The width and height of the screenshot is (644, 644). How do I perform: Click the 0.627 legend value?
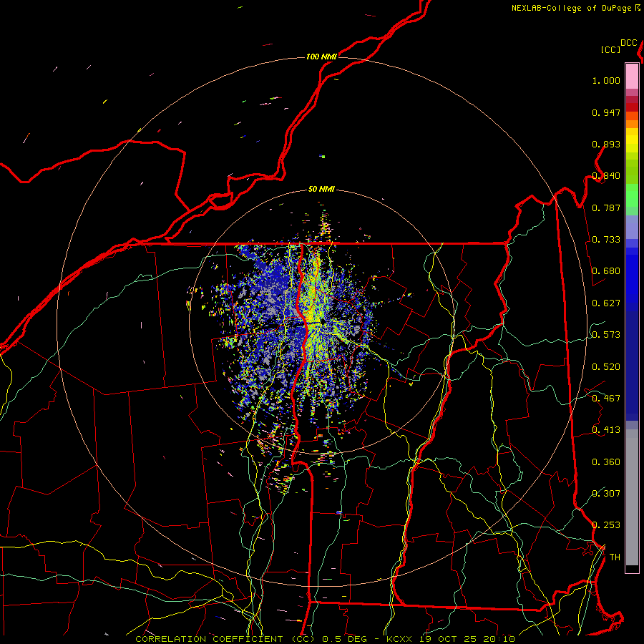pos(606,303)
